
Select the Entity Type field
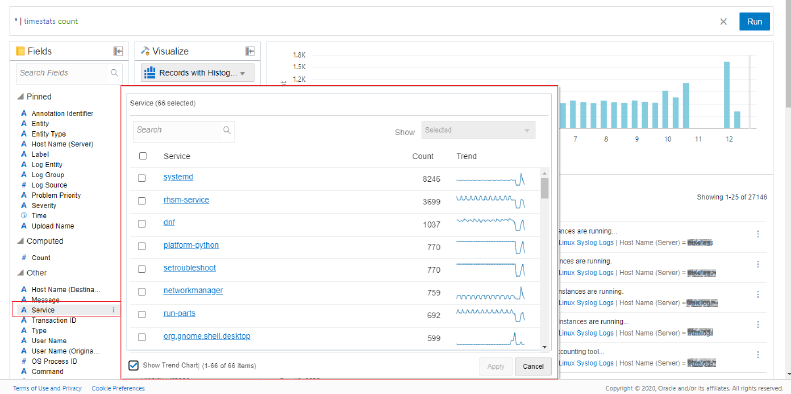48,134
